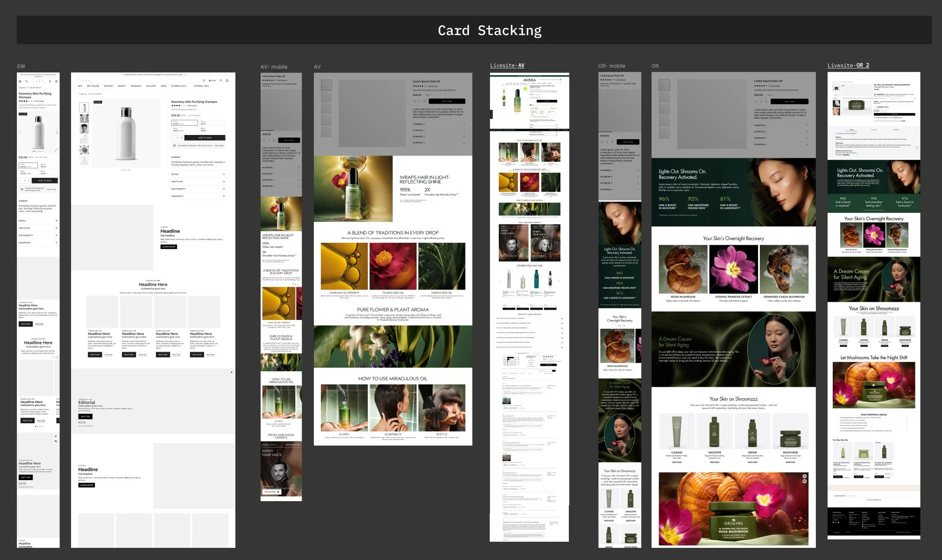This screenshot has height=560, width=942.
Task: Expand DETAILS accordion in EW desktop frame
Action: pyautogui.click(x=224, y=174)
